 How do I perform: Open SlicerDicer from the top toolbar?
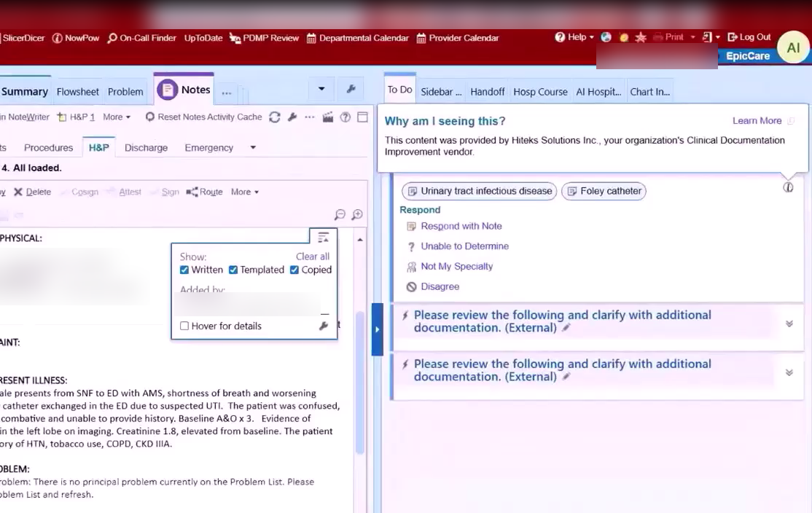[x=23, y=38]
